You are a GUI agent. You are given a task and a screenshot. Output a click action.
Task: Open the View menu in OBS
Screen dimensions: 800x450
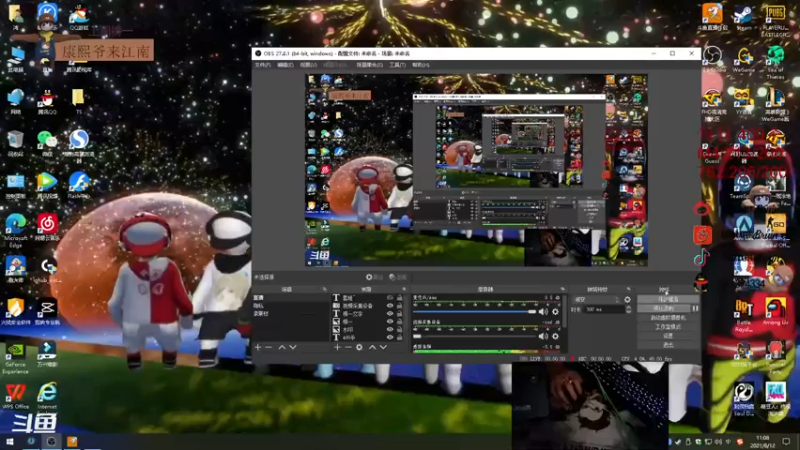tap(308, 65)
